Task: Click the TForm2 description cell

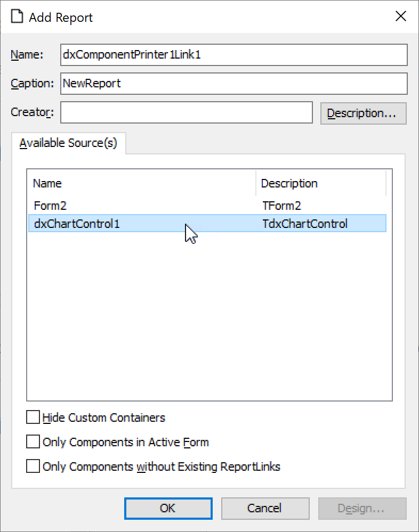Action: pos(282,206)
